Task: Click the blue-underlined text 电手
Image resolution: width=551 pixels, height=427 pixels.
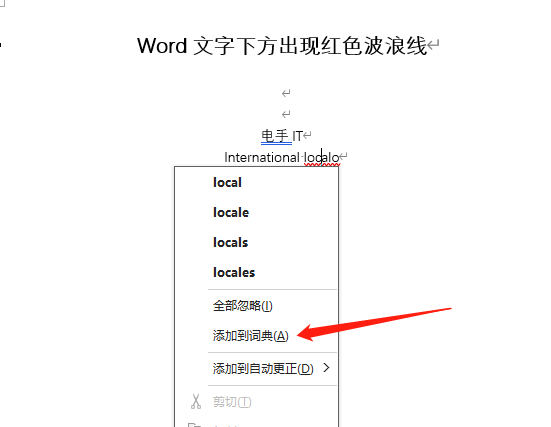Action: (276, 136)
